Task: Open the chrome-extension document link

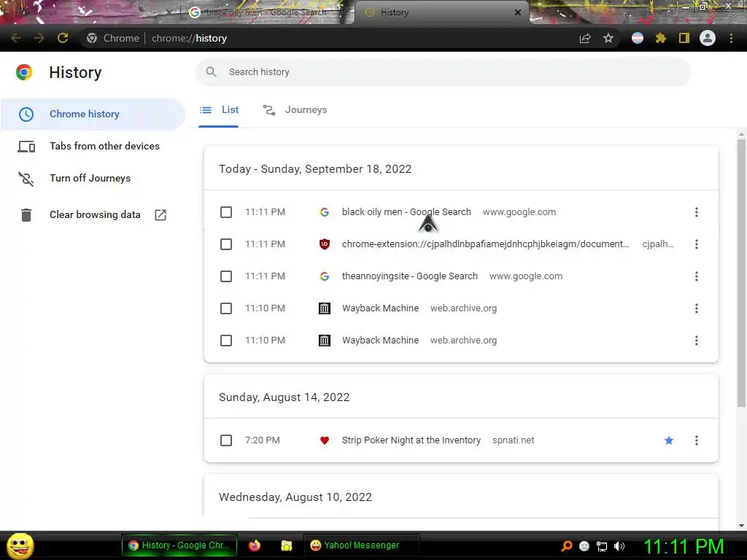Action: [x=485, y=244]
